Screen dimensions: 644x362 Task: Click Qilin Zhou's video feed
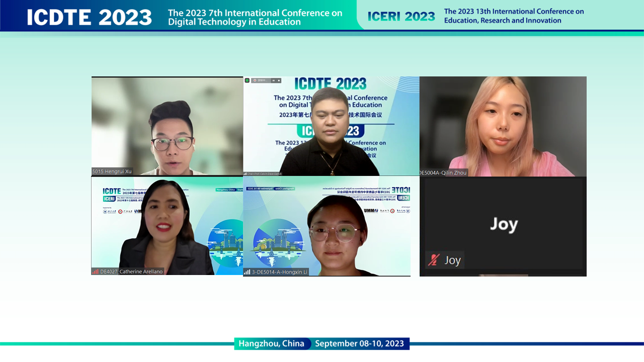pyautogui.click(x=503, y=126)
